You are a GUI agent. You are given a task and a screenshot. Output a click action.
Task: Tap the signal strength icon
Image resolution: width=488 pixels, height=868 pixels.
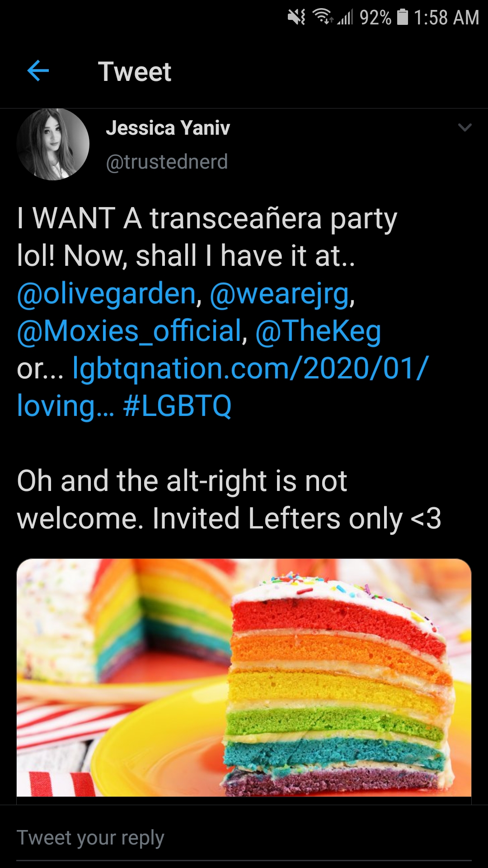pos(345,17)
